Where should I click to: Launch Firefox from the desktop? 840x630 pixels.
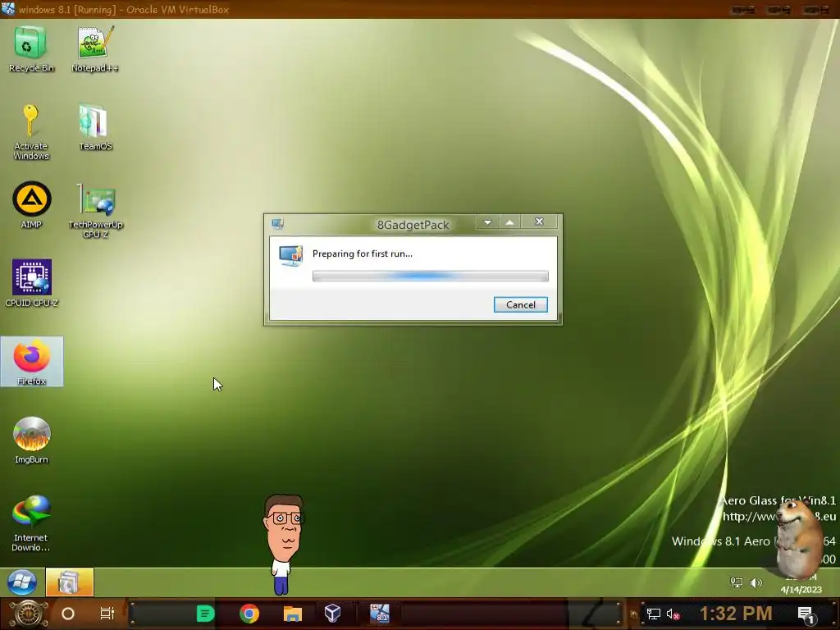(32, 362)
